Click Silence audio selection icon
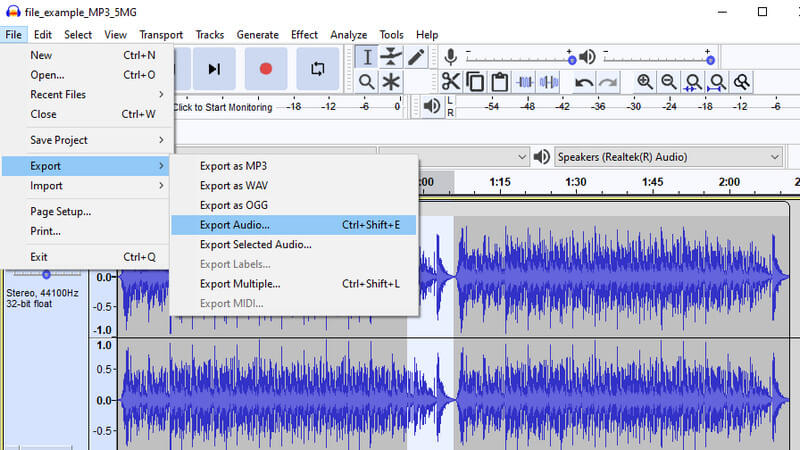The image size is (800, 450). pos(548,82)
